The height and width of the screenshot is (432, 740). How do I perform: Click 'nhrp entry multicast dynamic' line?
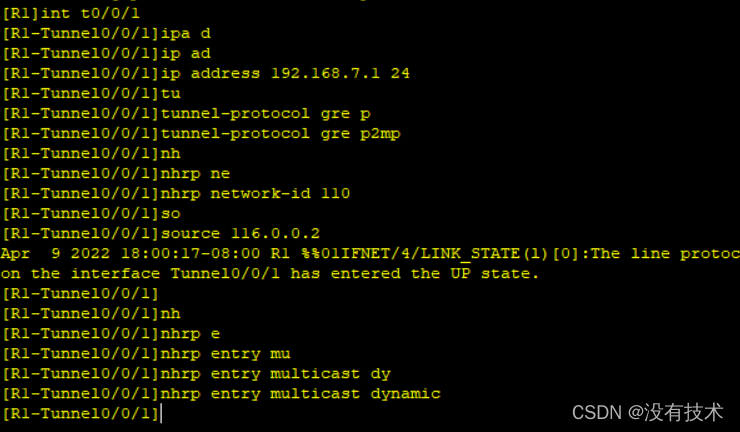point(221,394)
